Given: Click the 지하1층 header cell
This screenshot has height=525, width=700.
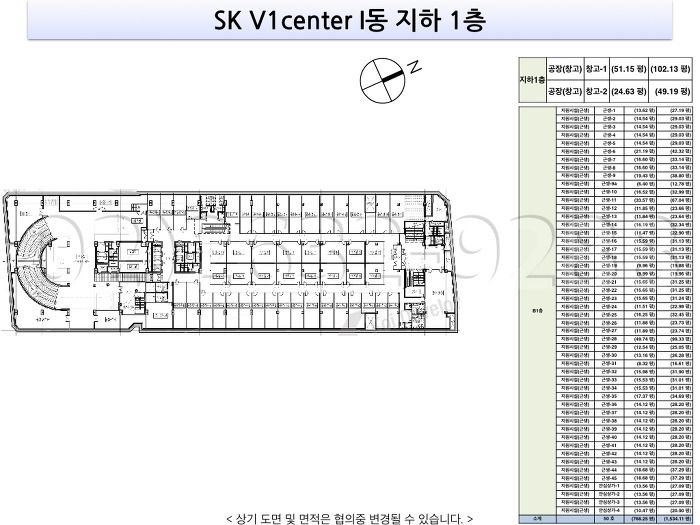Looking at the screenshot, I should tap(532, 80).
